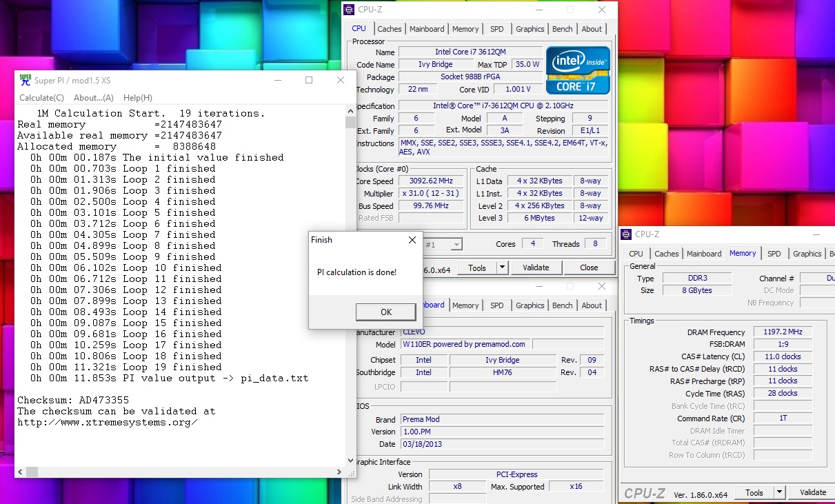Screen dimensions: 835x504
Task: Open SPD tab in top CPU-Z window
Action: [497, 29]
